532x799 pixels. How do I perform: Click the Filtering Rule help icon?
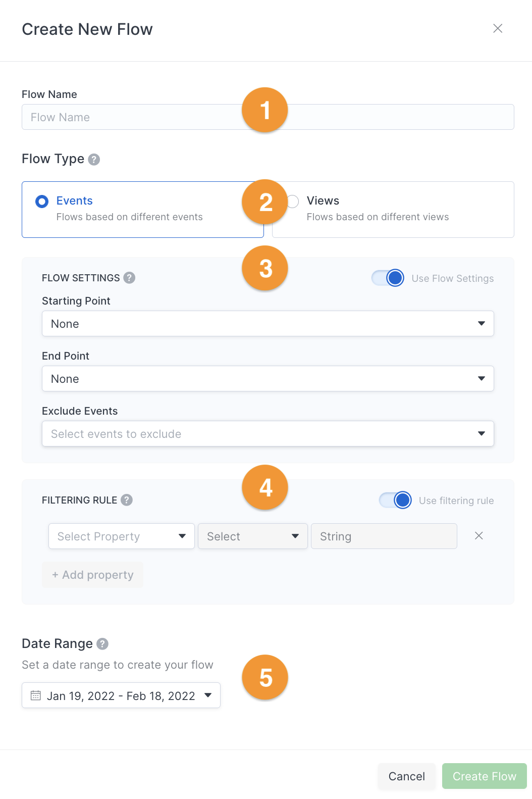127,500
